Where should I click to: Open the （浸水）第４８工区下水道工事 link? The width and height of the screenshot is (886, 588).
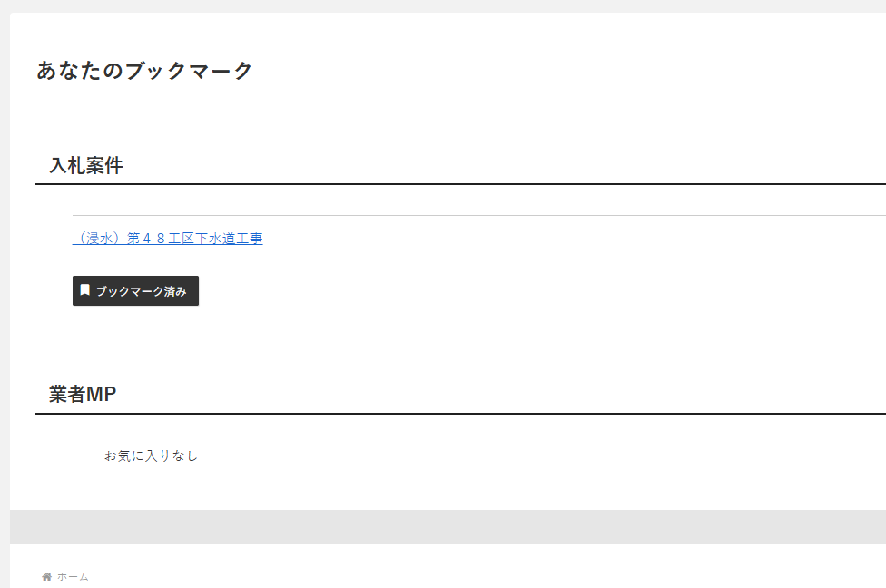click(x=167, y=239)
